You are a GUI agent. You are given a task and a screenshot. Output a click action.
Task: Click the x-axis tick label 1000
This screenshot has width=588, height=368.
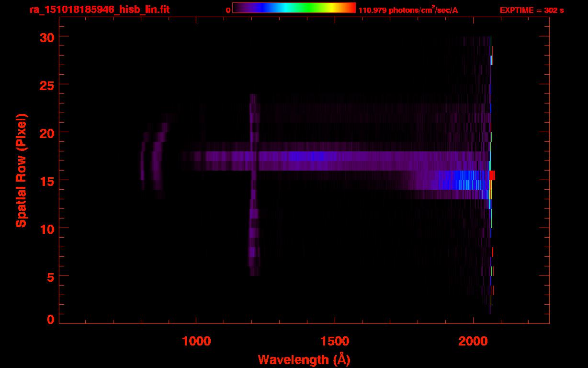tap(196, 342)
